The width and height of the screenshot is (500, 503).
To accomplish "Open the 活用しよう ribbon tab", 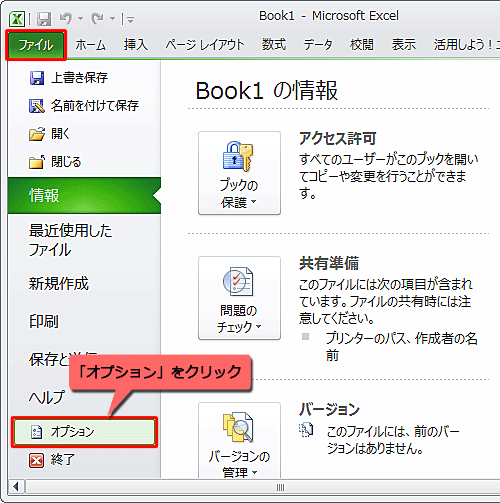I will click(x=466, y=45).
